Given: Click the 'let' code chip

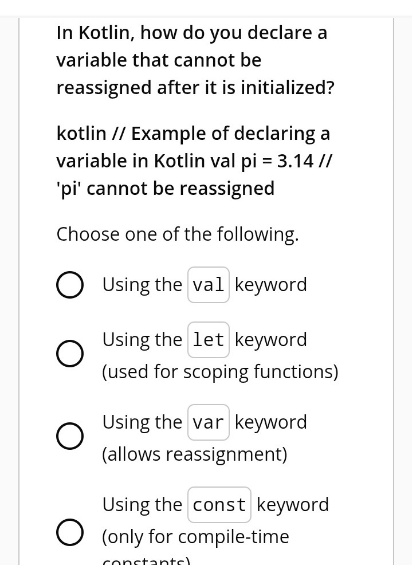Looking at the screenshot, I should (208, 339).
